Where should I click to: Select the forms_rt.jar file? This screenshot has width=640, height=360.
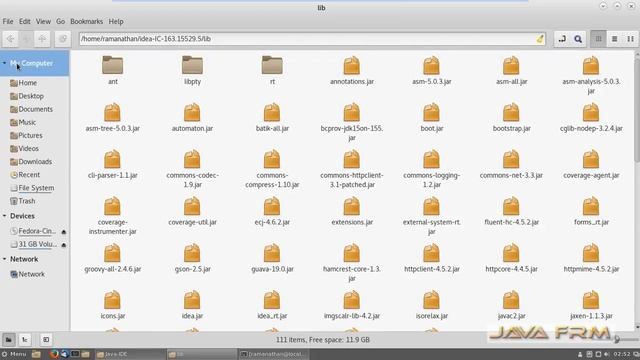click(591, 211)
